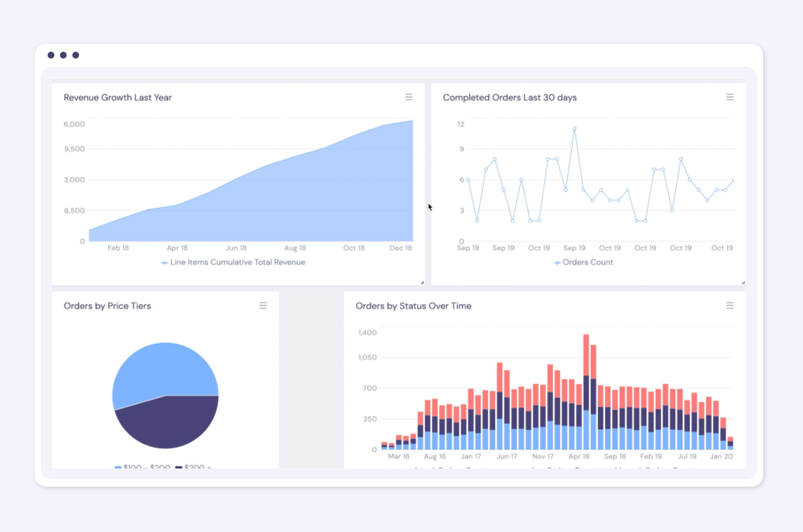Toggle Line Items Cumulative Total Revenue legend
803x532 pixels.
233,262
